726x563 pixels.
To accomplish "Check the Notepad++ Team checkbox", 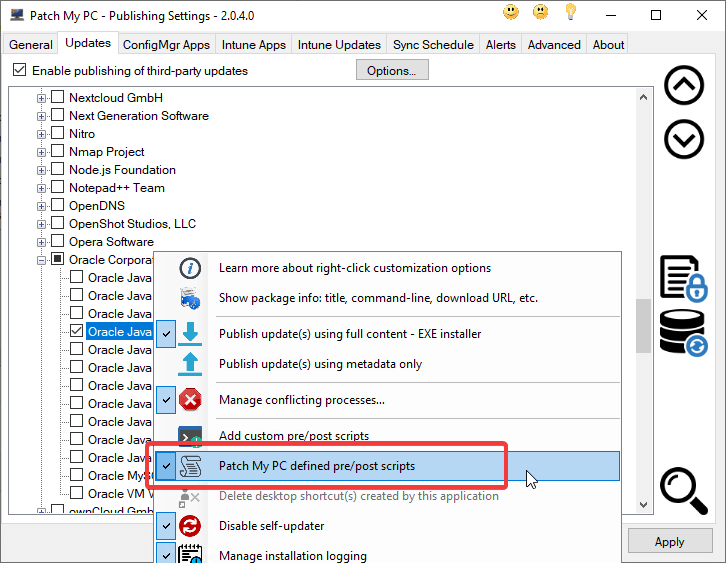I will (57, 187).
